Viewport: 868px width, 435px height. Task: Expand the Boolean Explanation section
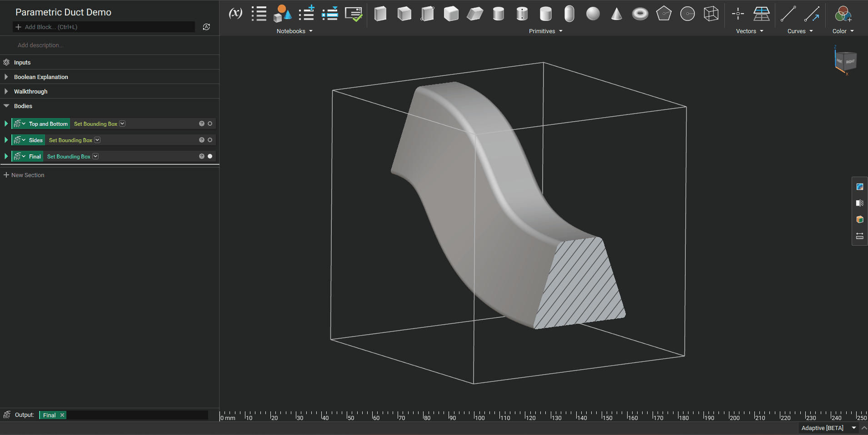[x=6, y=77]
